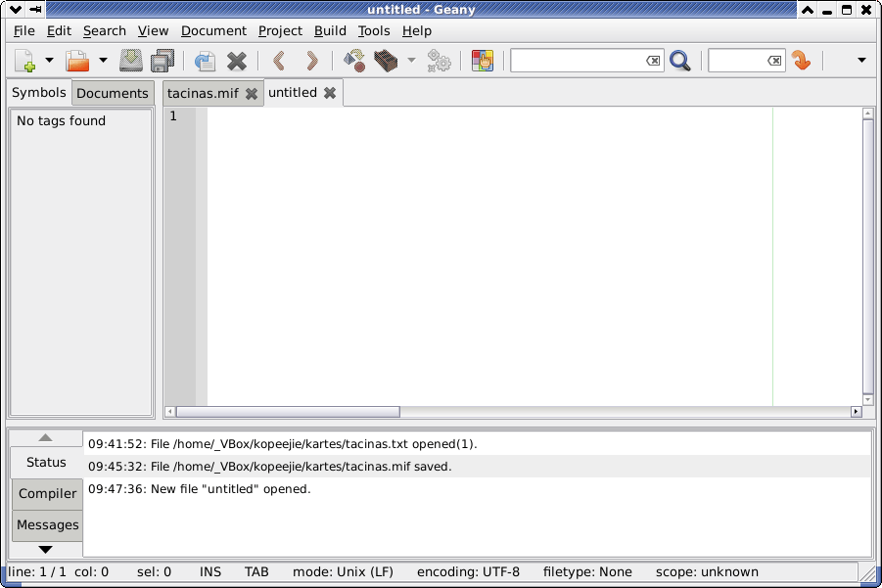Open the Search menu
Screen dimensions: 882x588
click(105, 31)
